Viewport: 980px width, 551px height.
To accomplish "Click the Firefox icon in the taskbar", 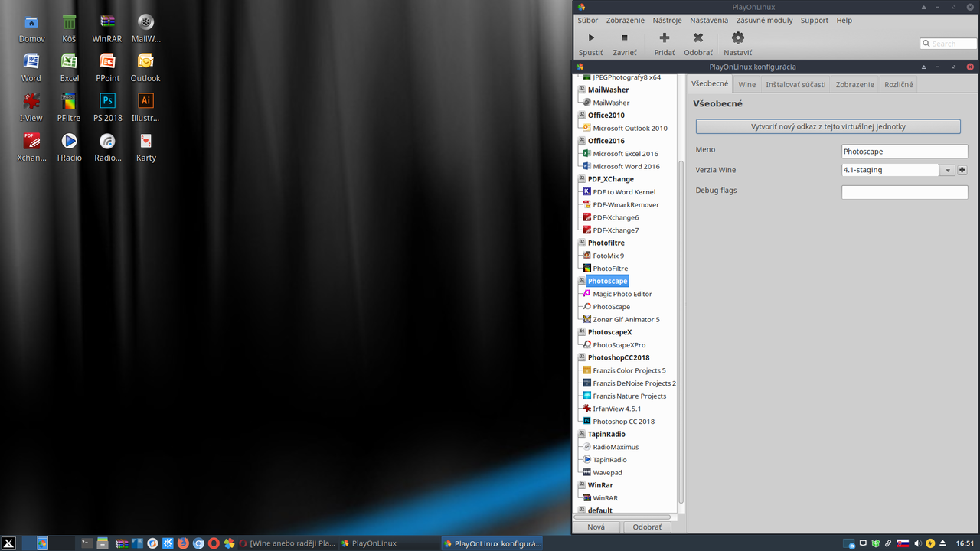I will click(183, 543).
